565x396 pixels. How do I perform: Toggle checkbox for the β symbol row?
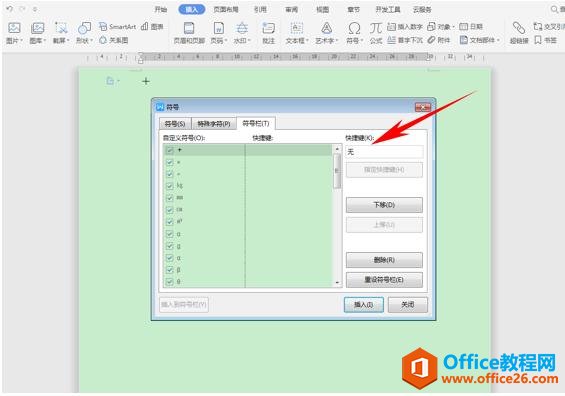(169, 270)
